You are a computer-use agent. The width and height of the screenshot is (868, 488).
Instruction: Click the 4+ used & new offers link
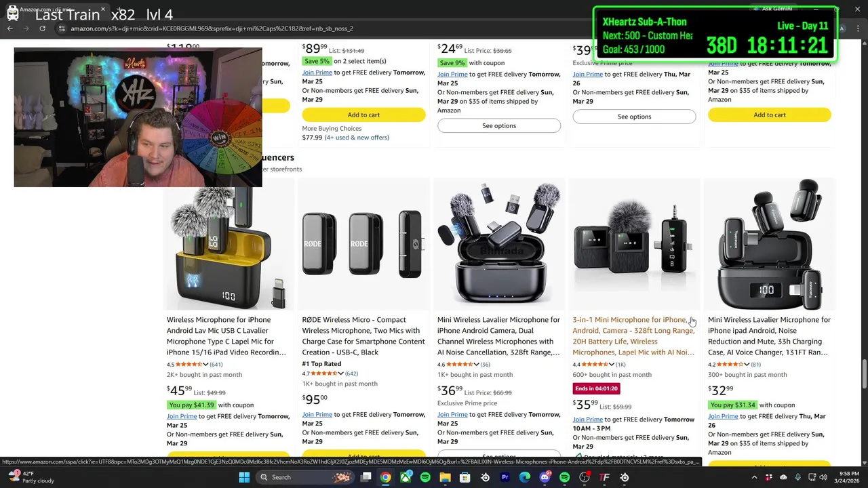[357, 138]
